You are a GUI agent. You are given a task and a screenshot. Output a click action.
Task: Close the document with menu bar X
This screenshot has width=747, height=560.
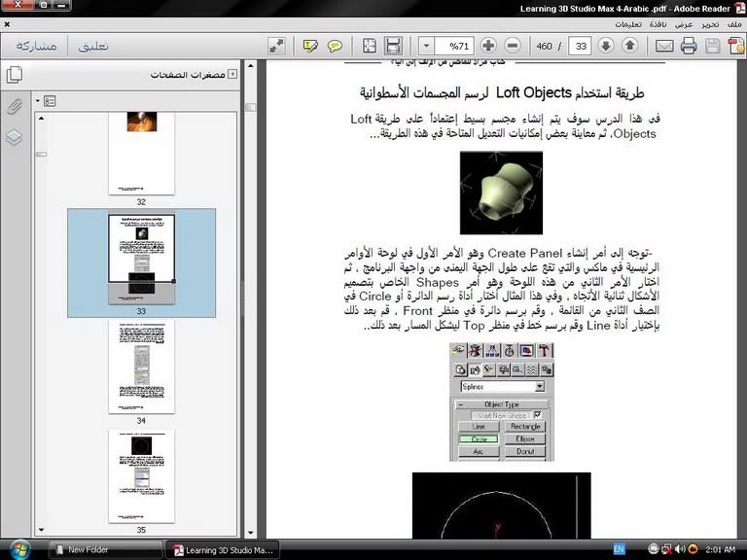click(7, 24)
